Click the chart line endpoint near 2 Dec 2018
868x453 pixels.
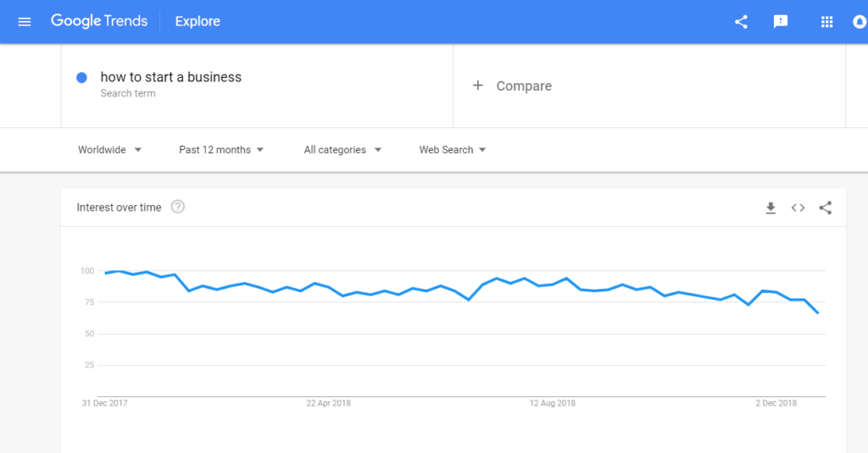pyautogui.click(x=818, y=313)
